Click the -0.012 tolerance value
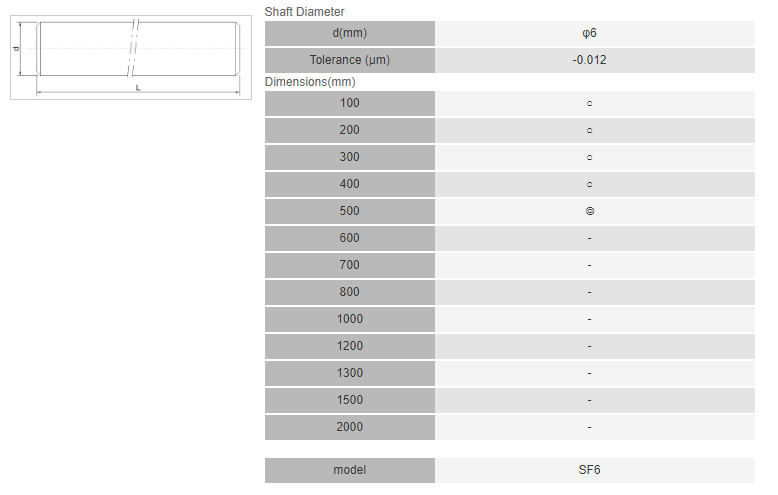This screenshot has height=495, width=778. coord(590,60)
